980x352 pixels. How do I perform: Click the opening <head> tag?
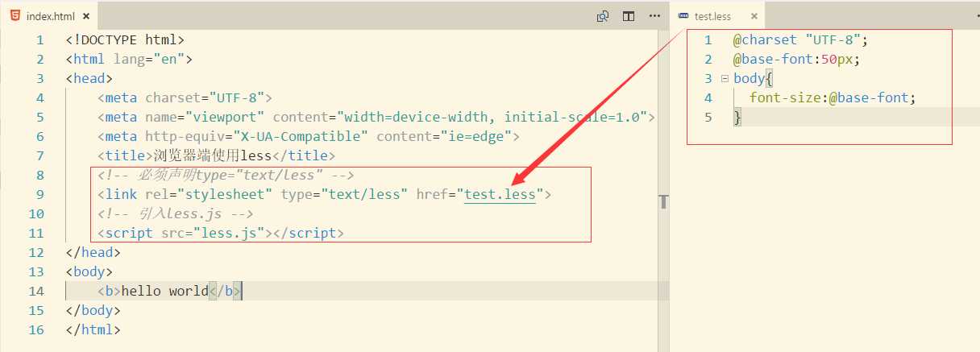click(x=89, y=78)
